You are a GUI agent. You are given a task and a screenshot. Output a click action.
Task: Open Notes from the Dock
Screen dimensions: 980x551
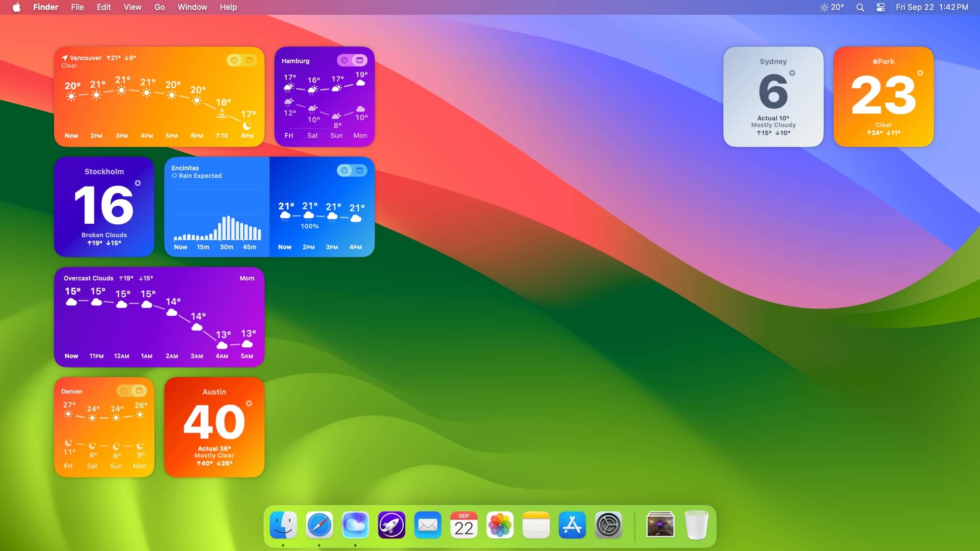536,525
